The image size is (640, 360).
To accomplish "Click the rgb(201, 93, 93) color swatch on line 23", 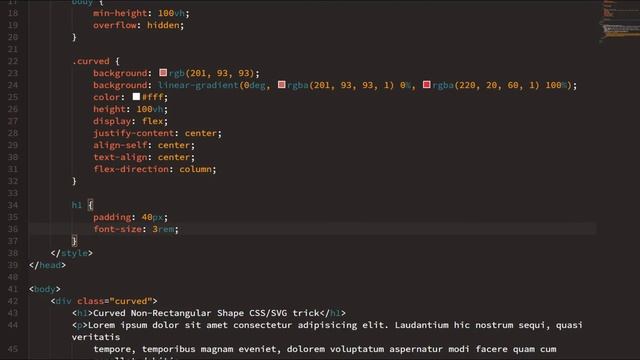I will (163, 73).
